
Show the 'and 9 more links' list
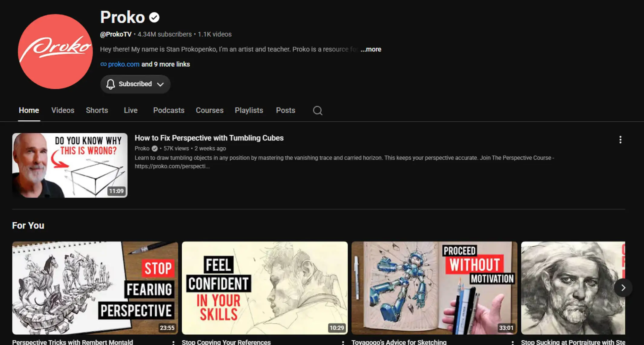(x=166, y=64)
